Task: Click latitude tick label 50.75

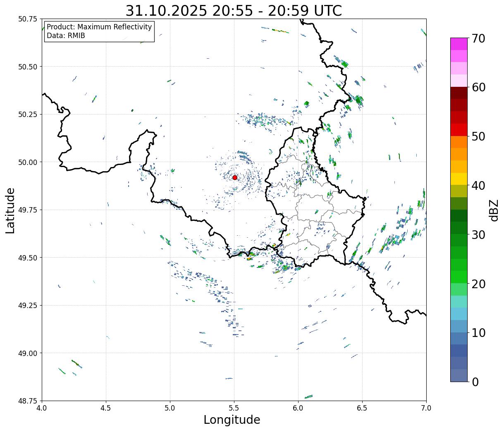Action: [28, 19]
